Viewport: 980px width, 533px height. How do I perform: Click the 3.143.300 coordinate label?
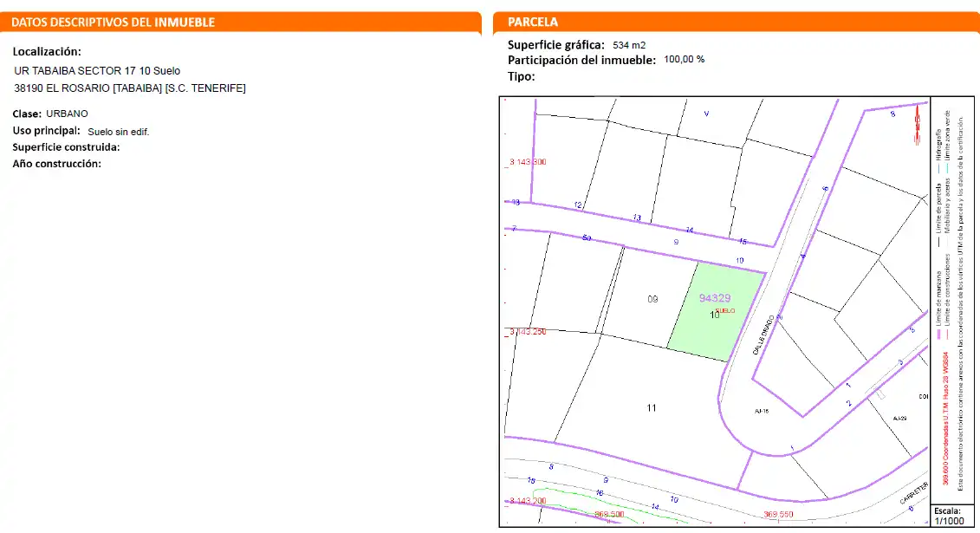point(528,162)
